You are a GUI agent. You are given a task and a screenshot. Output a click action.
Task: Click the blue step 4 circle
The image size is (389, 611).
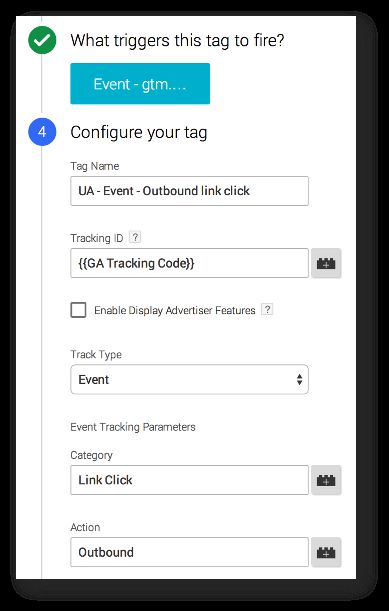(42, 132)
